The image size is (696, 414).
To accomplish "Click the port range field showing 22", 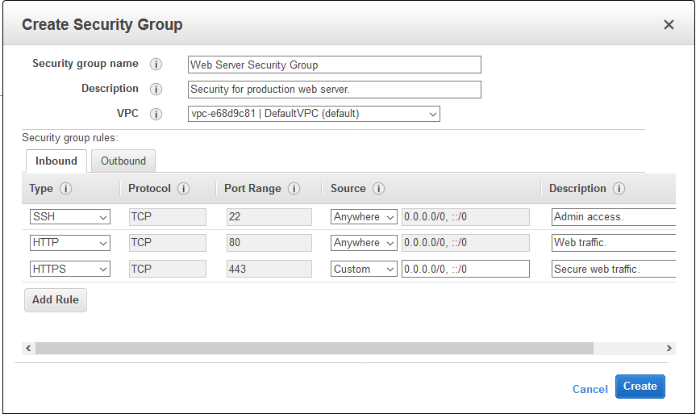I will click(269, 217).
